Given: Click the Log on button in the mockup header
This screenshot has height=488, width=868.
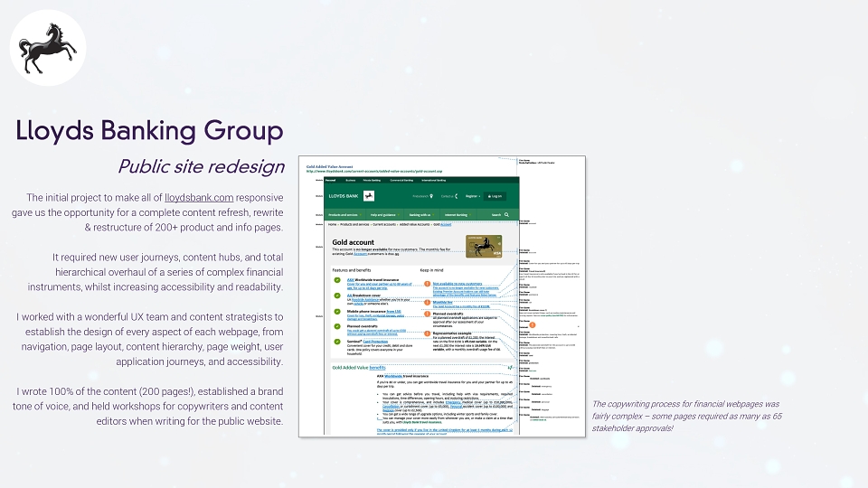Looking at the screenshot, I should point(495,196).
